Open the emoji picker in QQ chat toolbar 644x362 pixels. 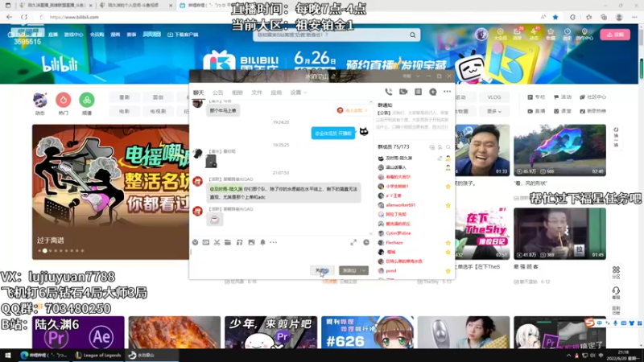tap(195, 243)
